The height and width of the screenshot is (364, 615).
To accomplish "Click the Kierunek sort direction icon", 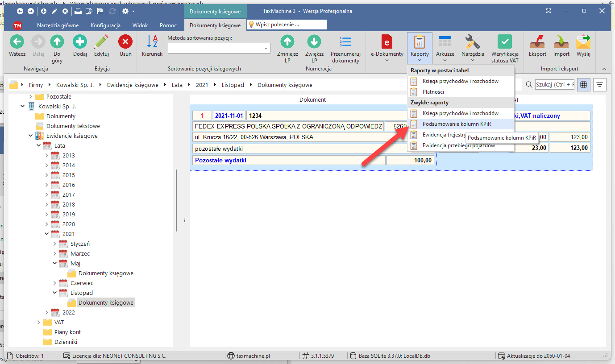I will [x=152, y=42].
